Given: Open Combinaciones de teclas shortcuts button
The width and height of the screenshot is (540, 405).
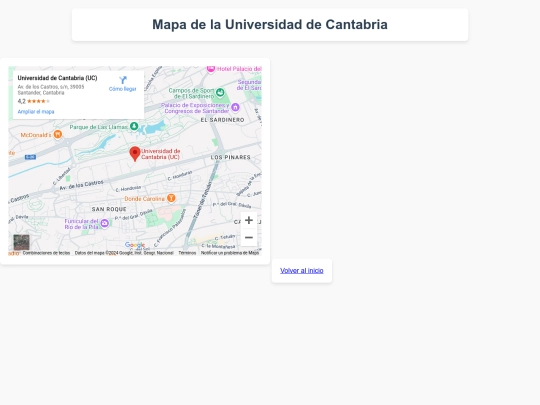Looking at the screenshot, I should point(46,253).
